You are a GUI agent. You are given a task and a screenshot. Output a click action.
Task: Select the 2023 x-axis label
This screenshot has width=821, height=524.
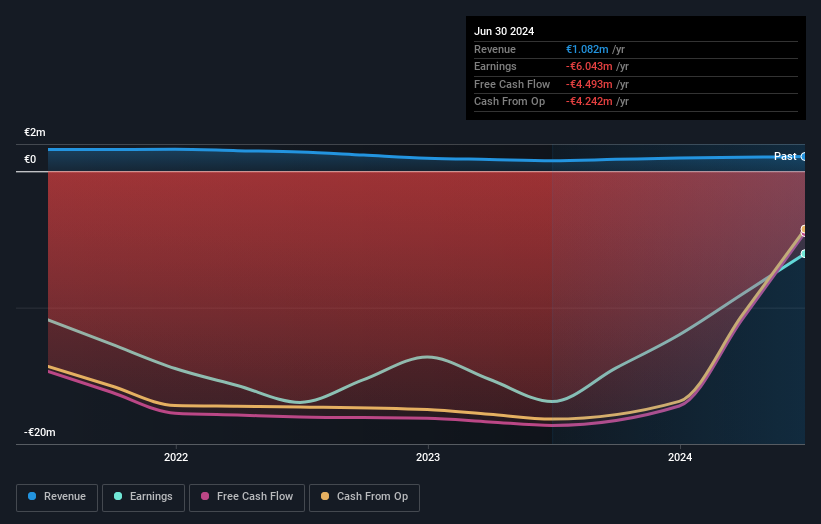click(x=428, y=457)
